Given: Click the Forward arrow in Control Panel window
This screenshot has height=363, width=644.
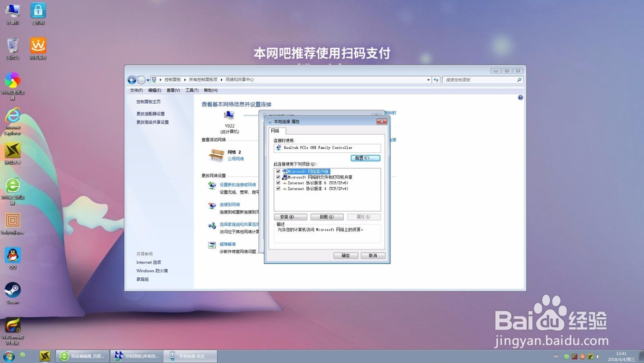Looking at the screenshot, I should click(x=141, y=80).
